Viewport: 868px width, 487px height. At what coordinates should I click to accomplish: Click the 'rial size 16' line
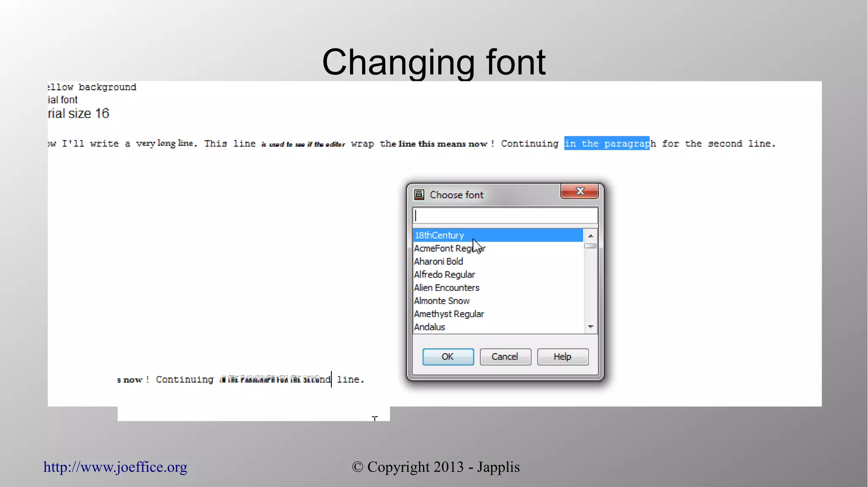(x=78, y=113)
